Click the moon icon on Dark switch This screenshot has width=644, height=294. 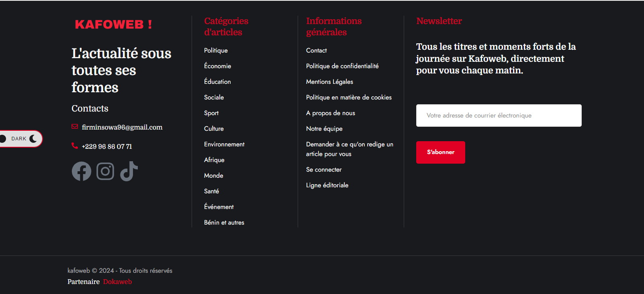(x=33, y=139)
